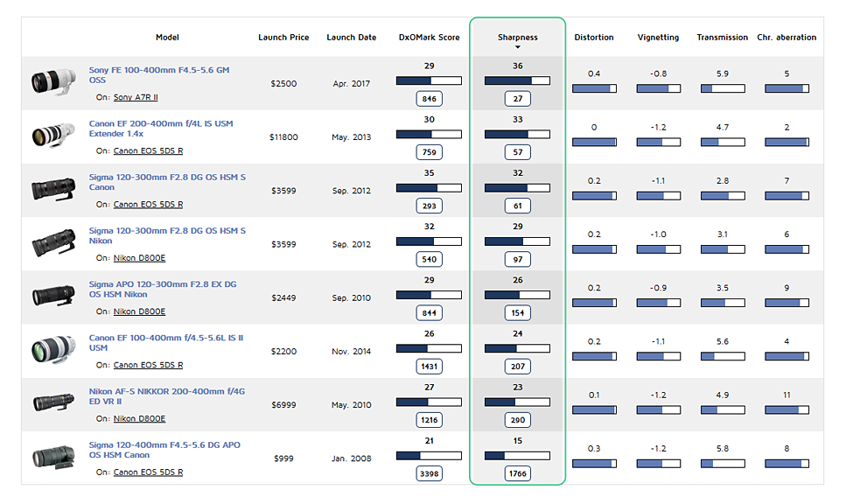Click Sharpness rank badge 61

pyautogui.click(x=517, y=206)
